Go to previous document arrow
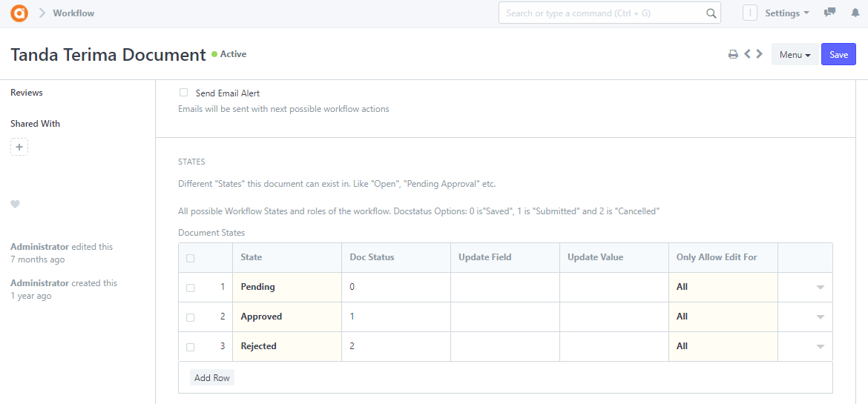Viewport: 868px width, 404px height. 747,54
